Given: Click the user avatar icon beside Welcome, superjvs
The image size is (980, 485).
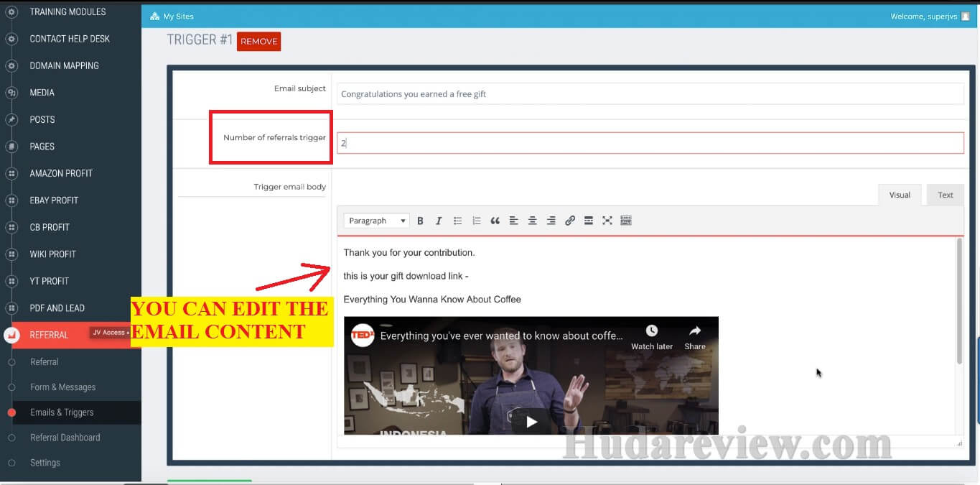Looking at the screenshot, I should coord(966,17).
